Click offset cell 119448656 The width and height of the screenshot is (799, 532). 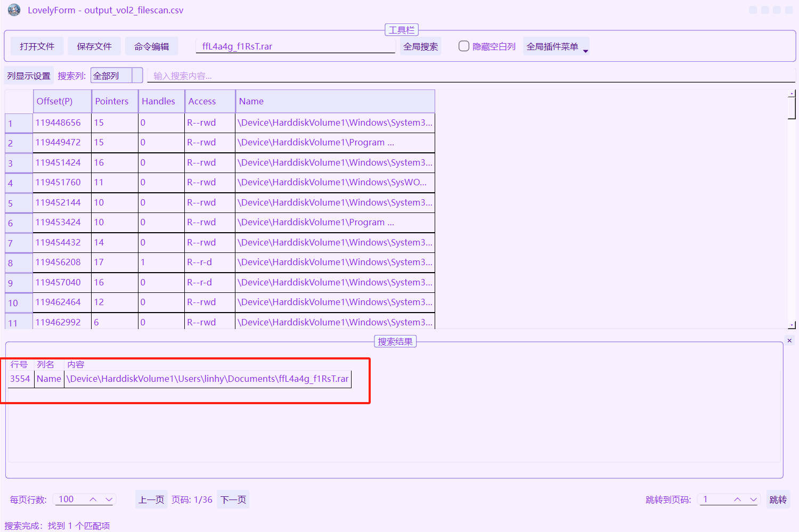[62, 122]
